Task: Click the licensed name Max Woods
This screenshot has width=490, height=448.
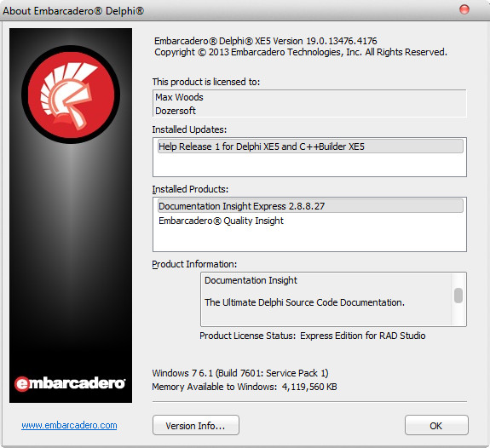Action: 179,97
